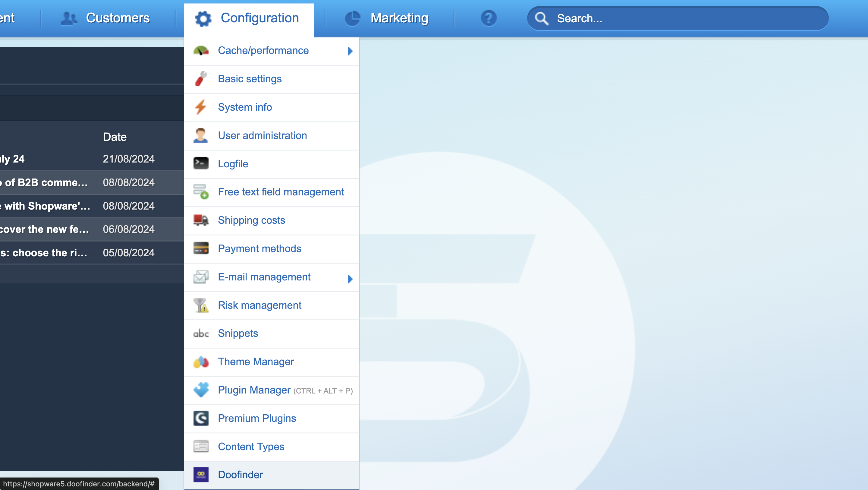Click the User administration person icon
Image resolution: width=868 pixels, height=490 pixels.
(201, 136)
